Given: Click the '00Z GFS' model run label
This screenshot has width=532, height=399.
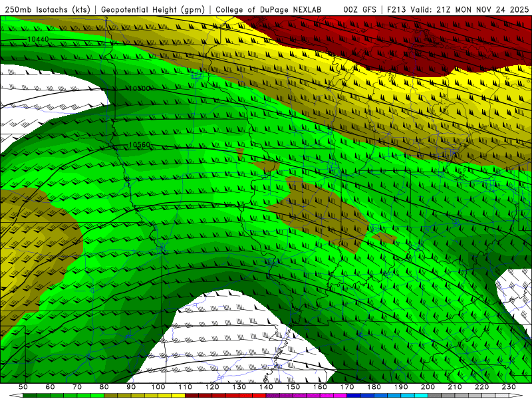Looking at the screenshot, I should 360,9.
